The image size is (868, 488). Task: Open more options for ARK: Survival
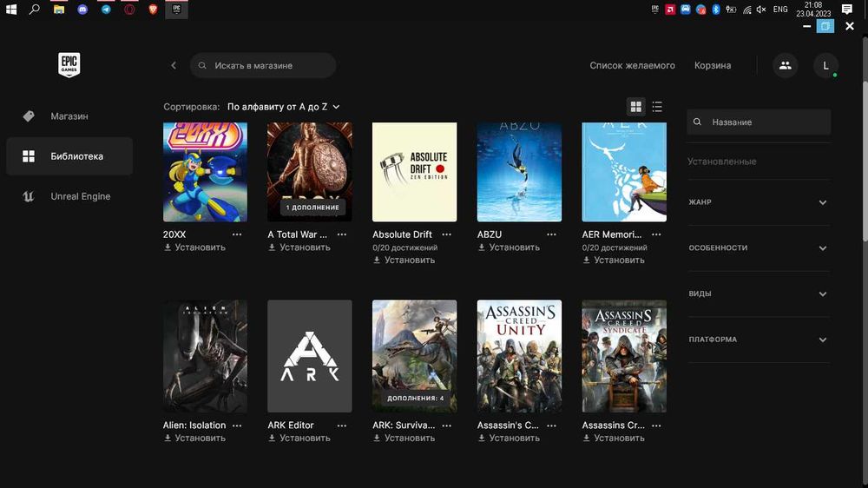(447, 425)
